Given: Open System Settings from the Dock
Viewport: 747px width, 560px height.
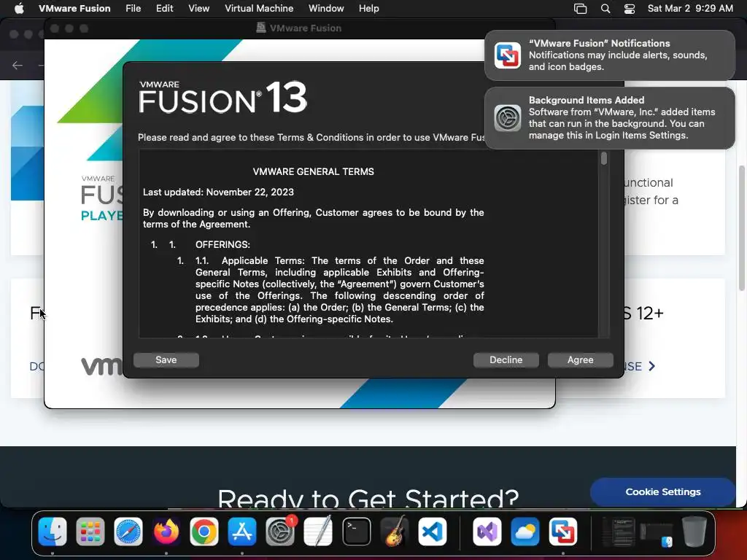Looking at the screenshot, I should 280,532.
